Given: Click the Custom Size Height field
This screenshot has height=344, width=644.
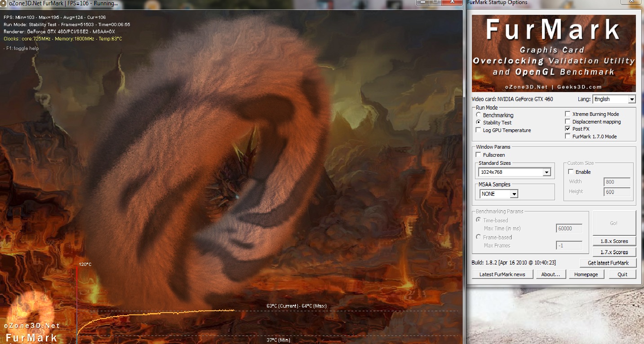Looking at the screenshot, I should click(617, 192).
